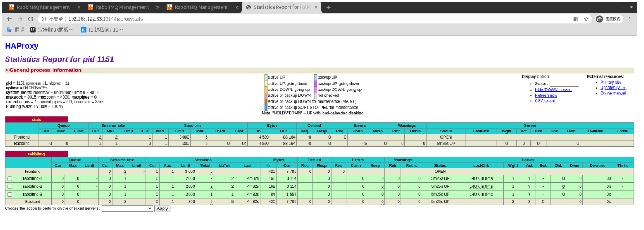Open the 宝塔linux面板 bookmark

(x=52, y=29)
